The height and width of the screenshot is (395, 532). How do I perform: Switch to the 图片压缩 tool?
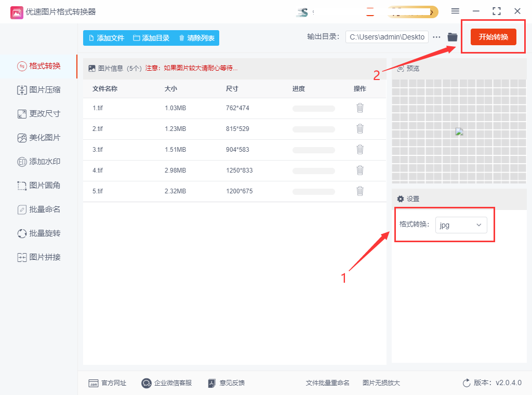coord(39,89)
